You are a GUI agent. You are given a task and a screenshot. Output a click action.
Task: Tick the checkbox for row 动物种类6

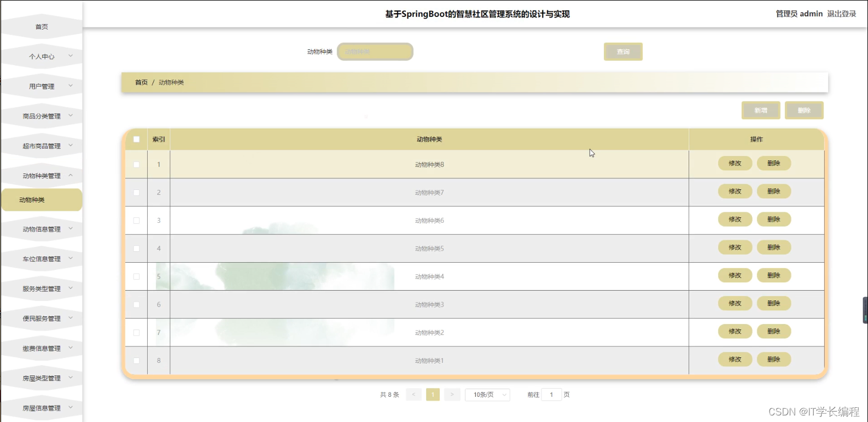pyautogui.click(x=136, y=221)
